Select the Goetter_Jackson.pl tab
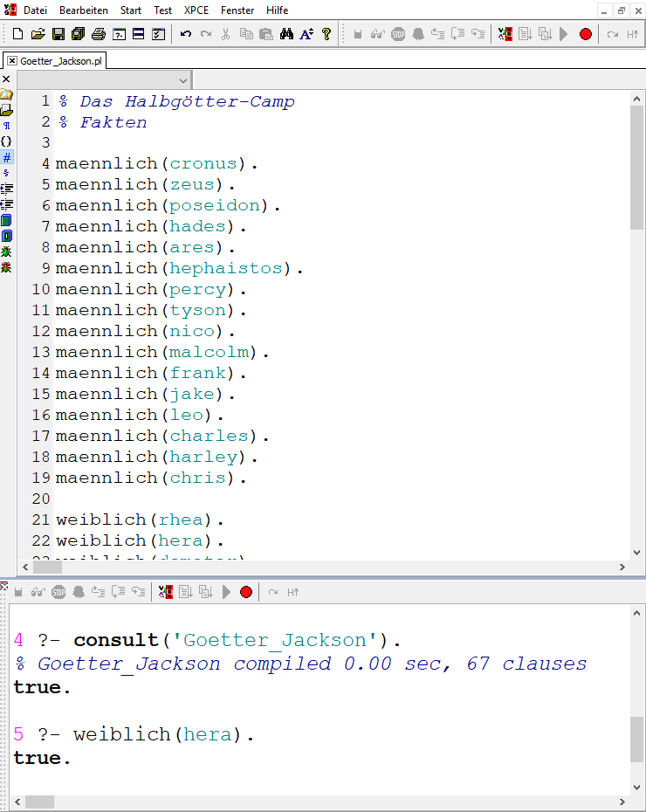 pyautogui.click(x=60, y=61)
